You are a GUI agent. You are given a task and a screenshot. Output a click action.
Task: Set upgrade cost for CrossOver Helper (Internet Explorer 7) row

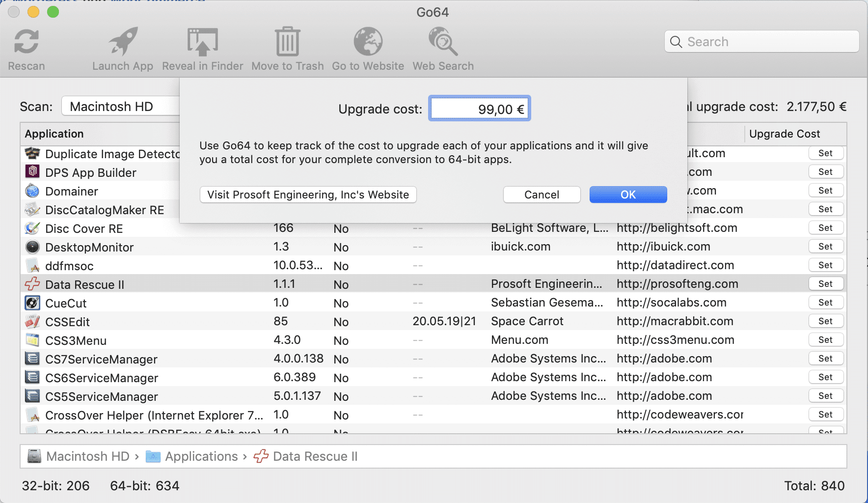(826, 415)
